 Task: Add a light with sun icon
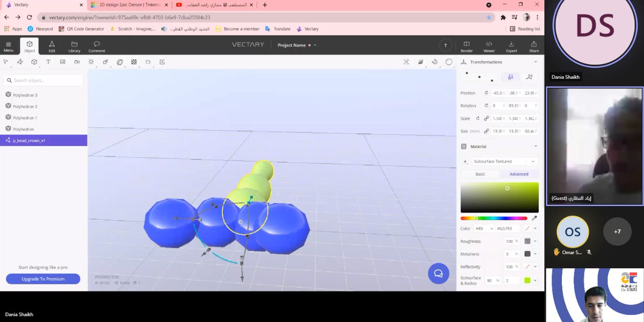[x=91, y=62]
